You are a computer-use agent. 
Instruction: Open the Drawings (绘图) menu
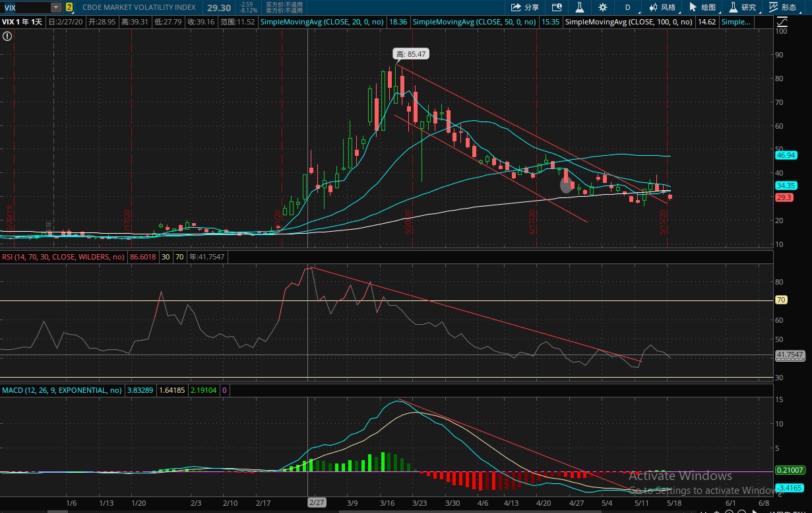click(702, 7)
